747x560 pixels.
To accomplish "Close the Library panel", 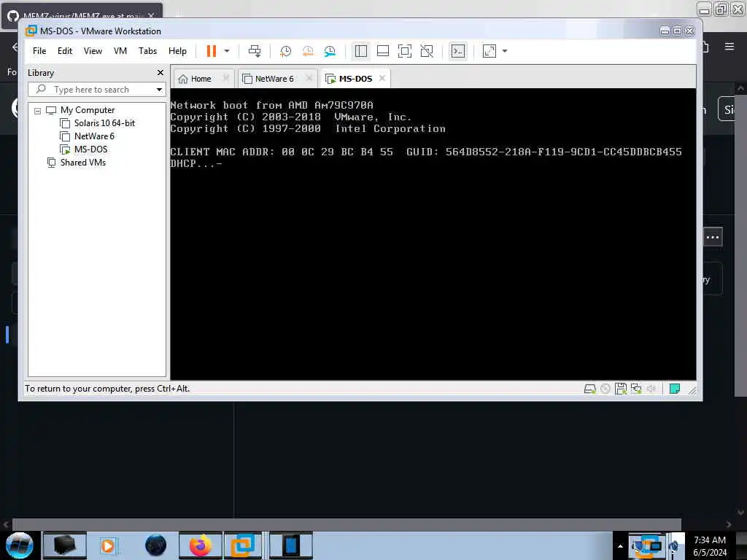I will click(160, 72).
